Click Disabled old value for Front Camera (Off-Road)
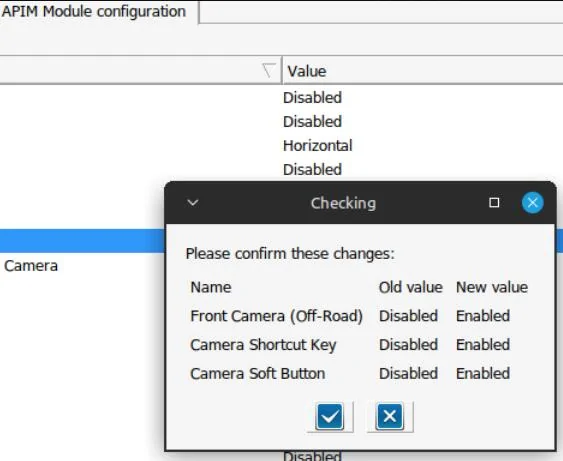The height and width of the screenshot is (461, 563). coord(408,316)
